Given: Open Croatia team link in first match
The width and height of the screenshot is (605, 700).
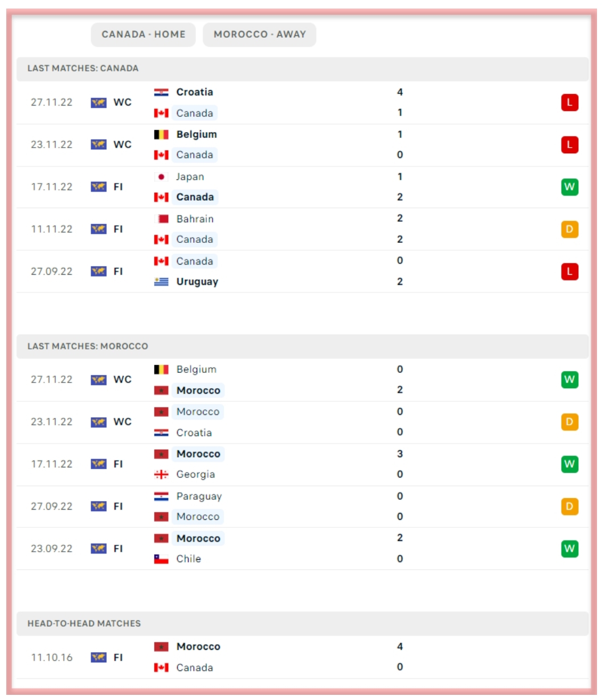Looking at the screenshot, I should pyautogui.click(x=194, y=92).
